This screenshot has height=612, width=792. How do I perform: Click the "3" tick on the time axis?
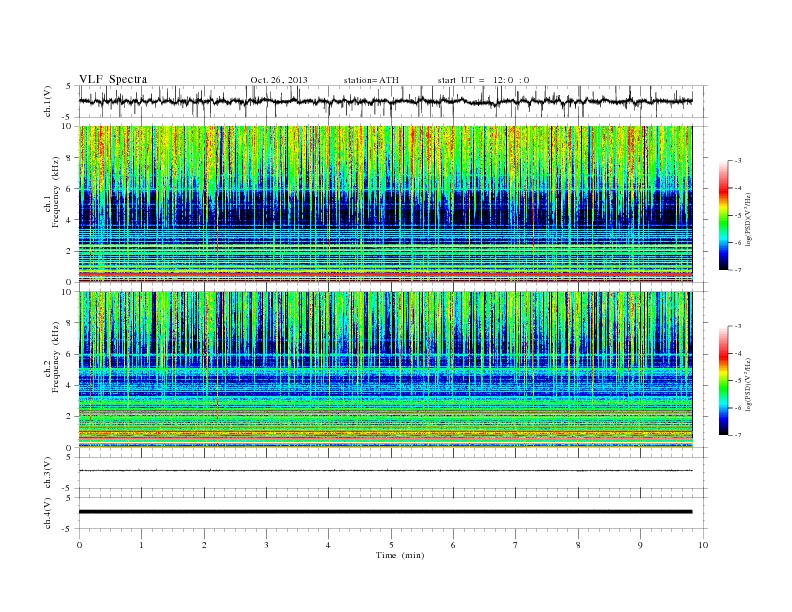tap(266, 545)
